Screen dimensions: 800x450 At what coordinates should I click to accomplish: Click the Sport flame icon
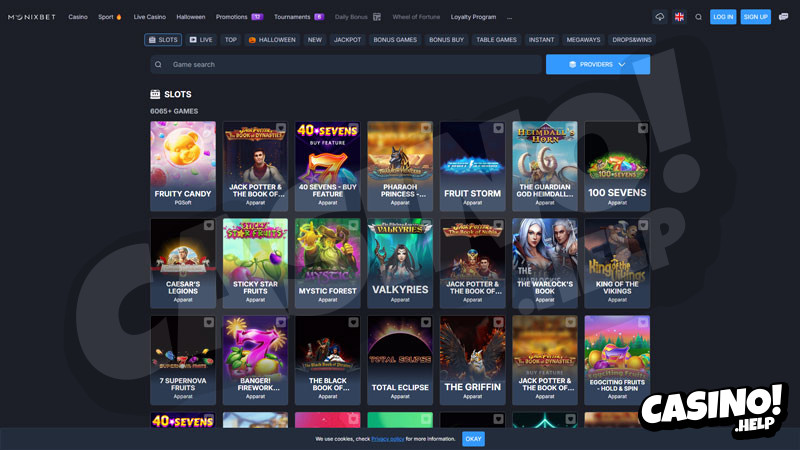pyautogui.click(x=119, y=17)
